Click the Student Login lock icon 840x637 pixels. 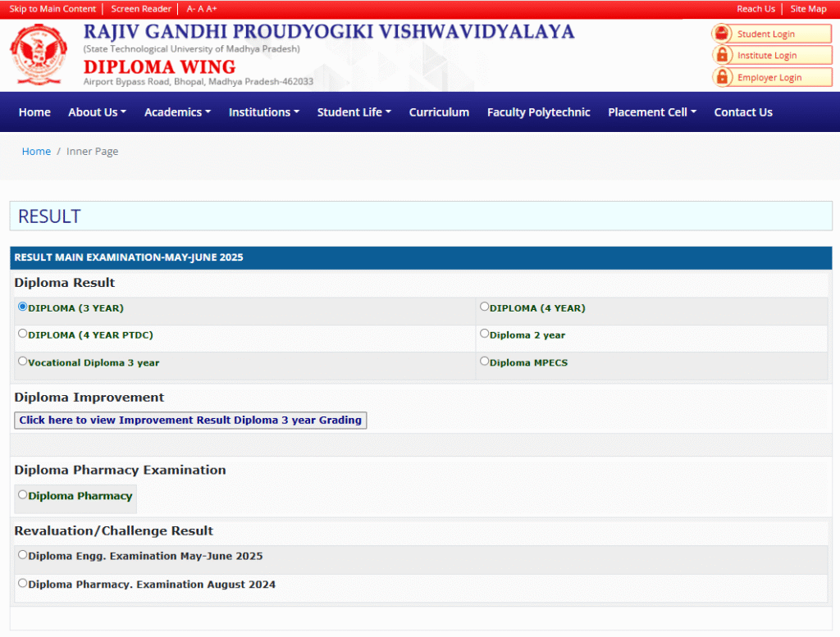tap(722, 34)
